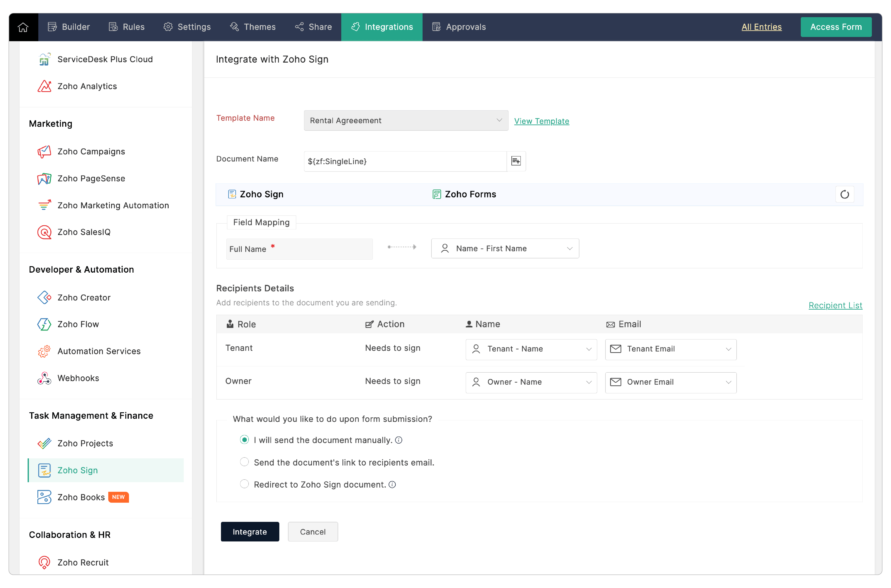Click info icon next to send manually option
Viewport: 891px width, 588px height.
(399, 440)
